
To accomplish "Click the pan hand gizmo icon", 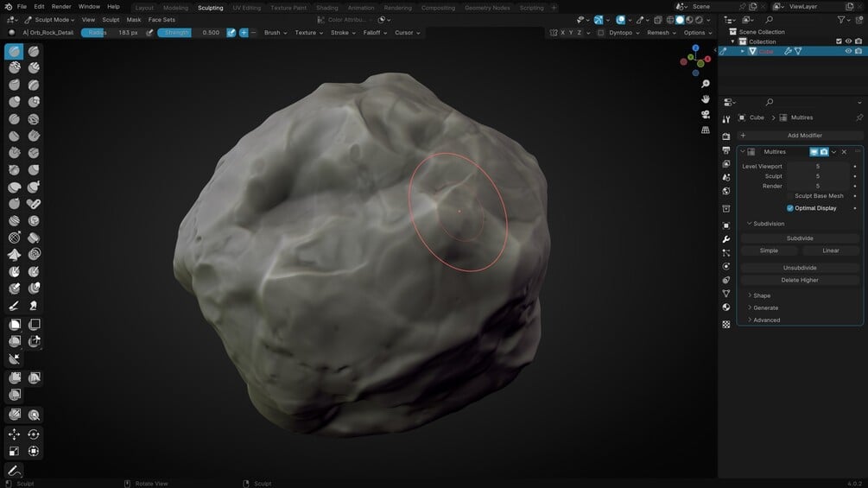I will (x=706, y=99).
